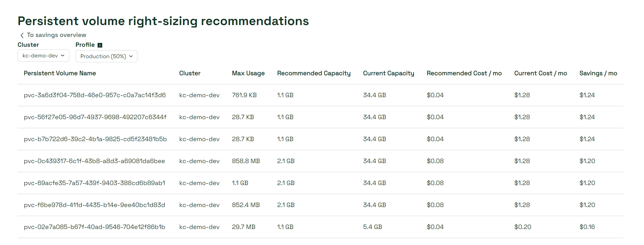
Task: Select volume pvc-69acfe35-7a57-439f-9403-388cd6b89ab1
Action: click(x=94, y=183)
